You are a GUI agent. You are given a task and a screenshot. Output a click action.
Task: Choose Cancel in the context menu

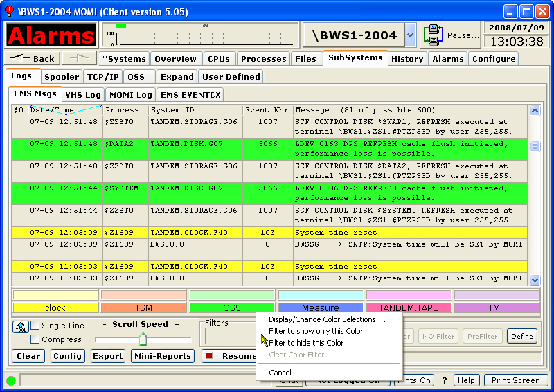(280, 372)
